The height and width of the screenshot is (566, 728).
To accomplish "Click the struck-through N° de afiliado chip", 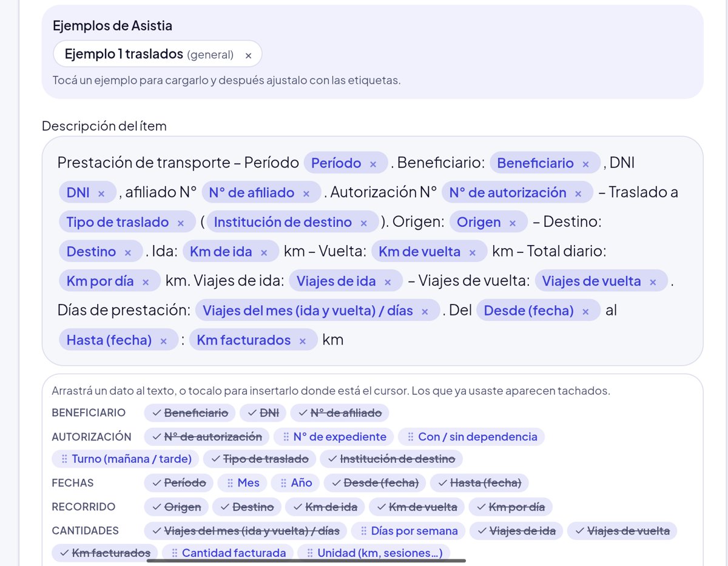I will click(340, 413).
